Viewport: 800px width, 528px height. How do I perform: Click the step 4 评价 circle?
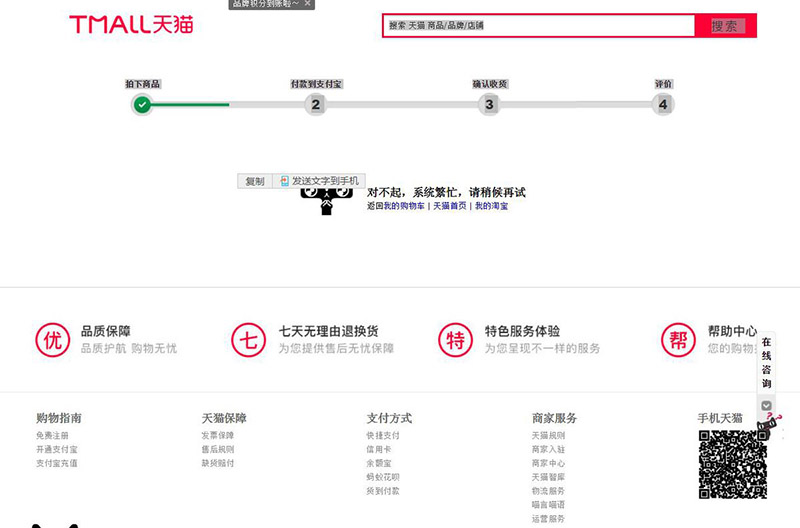point(662,104)
